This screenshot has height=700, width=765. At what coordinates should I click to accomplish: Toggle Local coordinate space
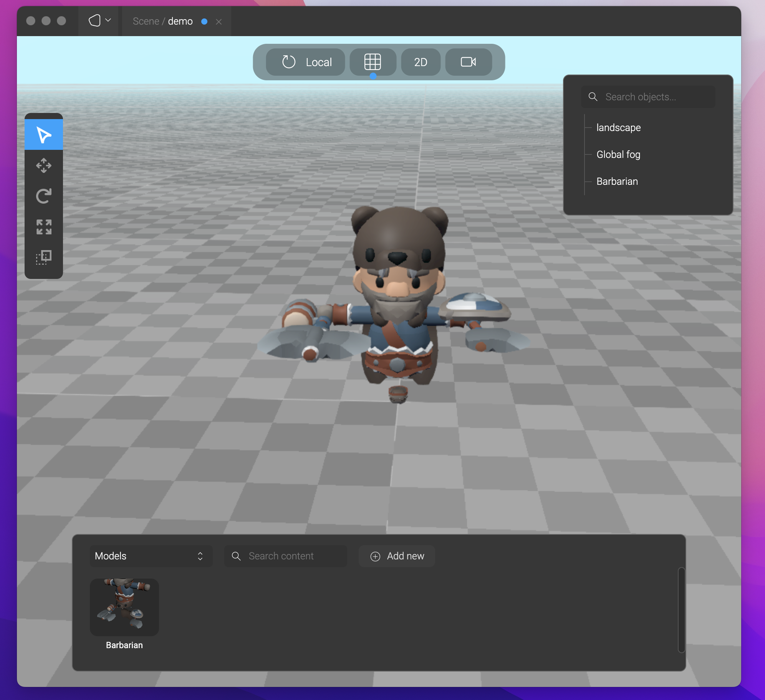tap(306, 62)
